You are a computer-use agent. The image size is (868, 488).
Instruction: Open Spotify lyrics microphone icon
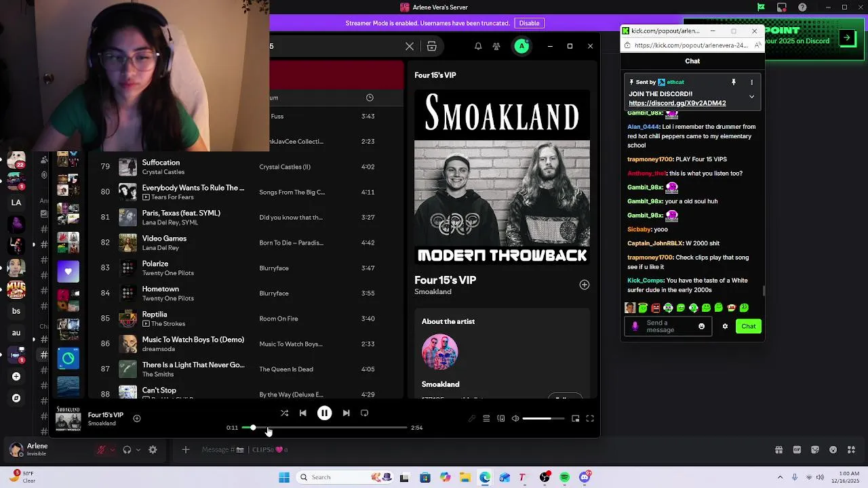[472, 419]
